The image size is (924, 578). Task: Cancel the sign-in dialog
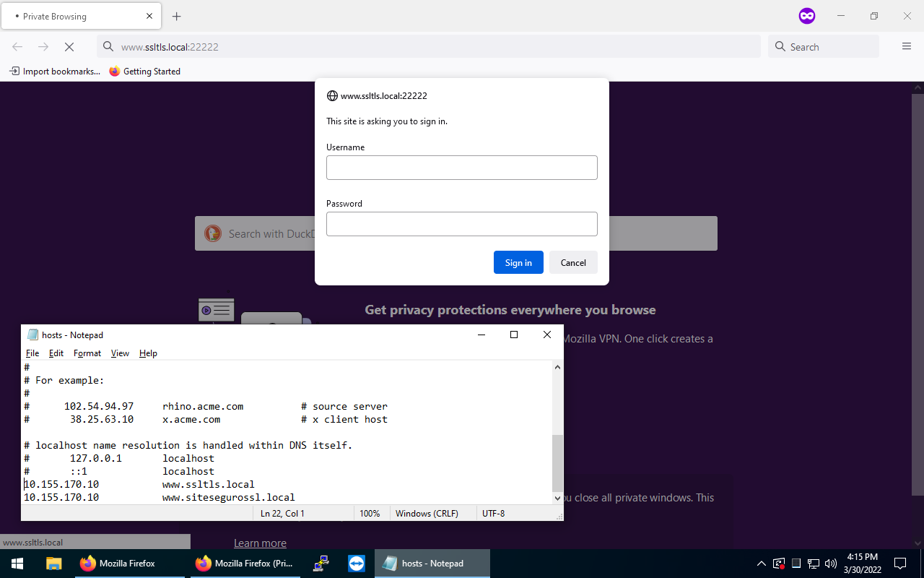573,262
